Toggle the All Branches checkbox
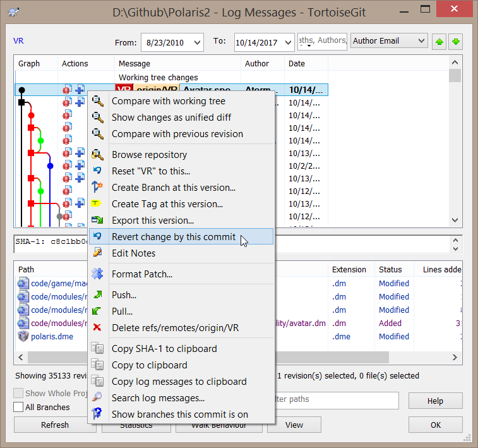The image size is (478, 448). 18,407
